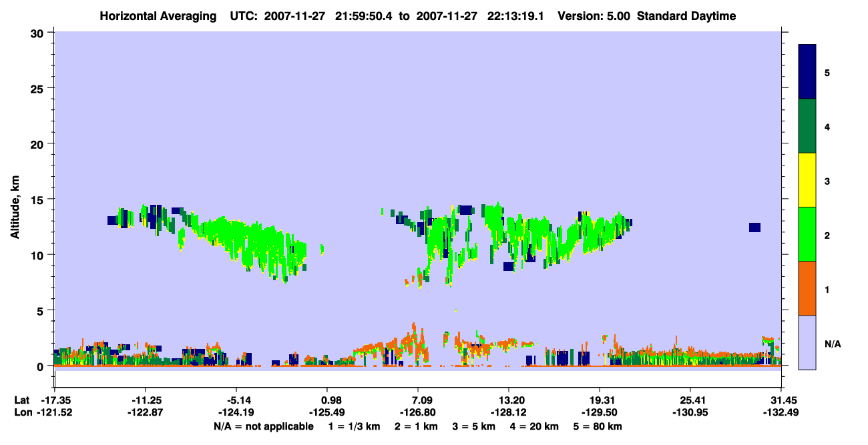868x445 pixels.
Task: Click longitude value '-128.12'
Action: coord(509,412)
